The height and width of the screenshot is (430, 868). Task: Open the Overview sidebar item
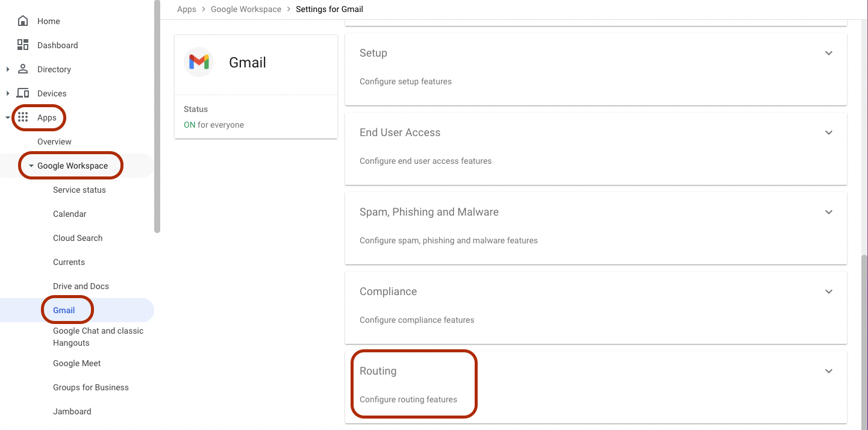[54, 142]
